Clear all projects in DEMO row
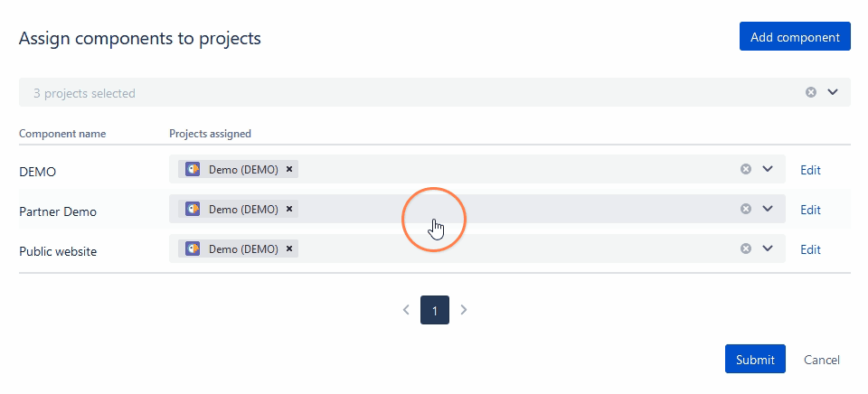Image resolution: width=868 pixels, height=394 pixels. tap(746, 169)
